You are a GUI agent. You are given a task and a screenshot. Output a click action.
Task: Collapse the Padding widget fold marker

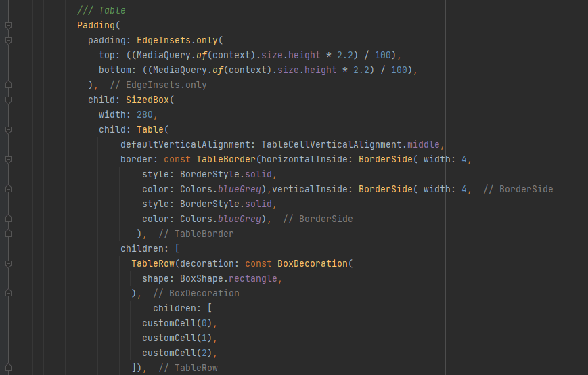tap(8, 26)
